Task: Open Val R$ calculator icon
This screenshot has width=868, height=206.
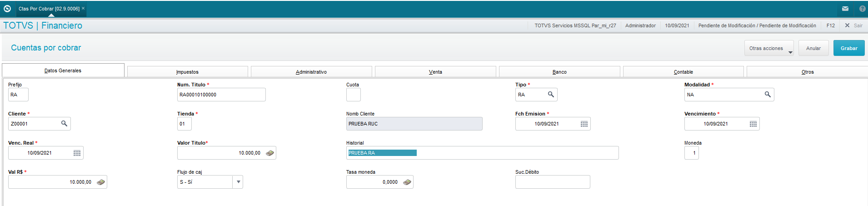Action: coord(100,182)
